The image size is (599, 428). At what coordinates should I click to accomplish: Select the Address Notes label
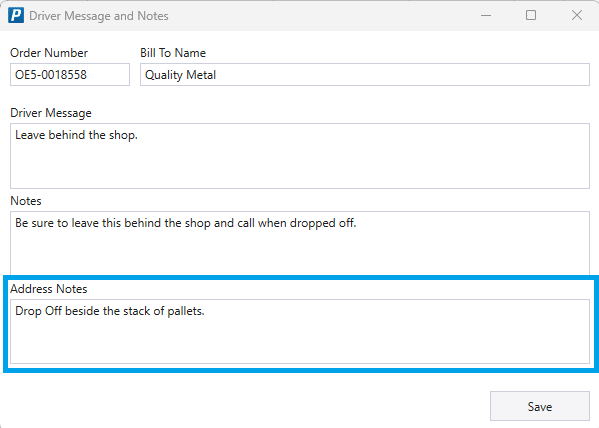click(49, 289)
